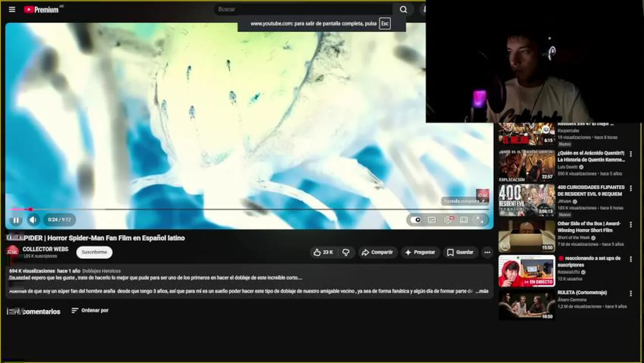This screenshot has height=363, width=644.
Task: Dislike the video
Action: [x=346, y=252]
